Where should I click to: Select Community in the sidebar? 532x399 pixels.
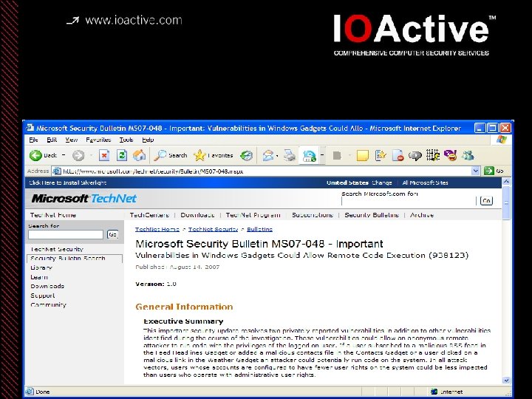(48, 304)
